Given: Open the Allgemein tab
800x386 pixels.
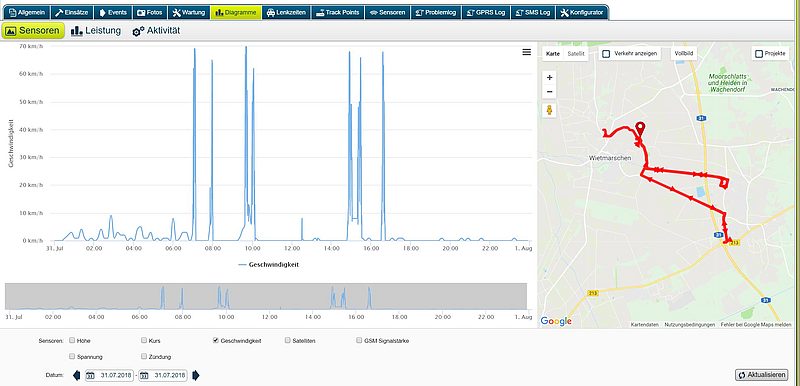Looking at the screenshot, I should point(28,12).
